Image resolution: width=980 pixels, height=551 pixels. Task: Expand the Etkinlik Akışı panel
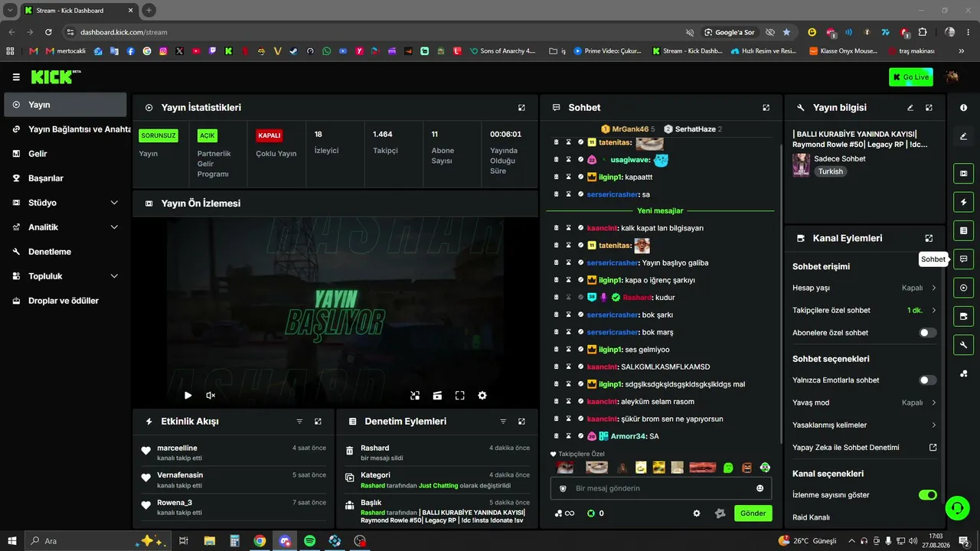tap(318, 422)
